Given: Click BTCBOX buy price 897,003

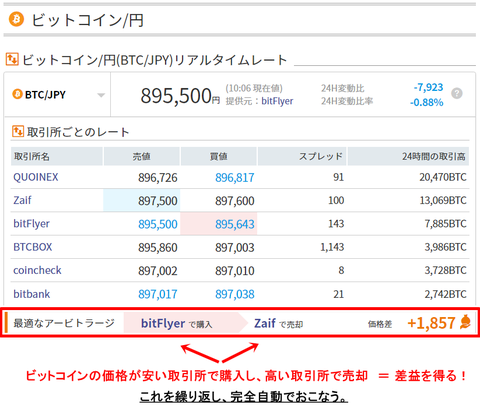Looking at the screenshot, I should [235, 248].
